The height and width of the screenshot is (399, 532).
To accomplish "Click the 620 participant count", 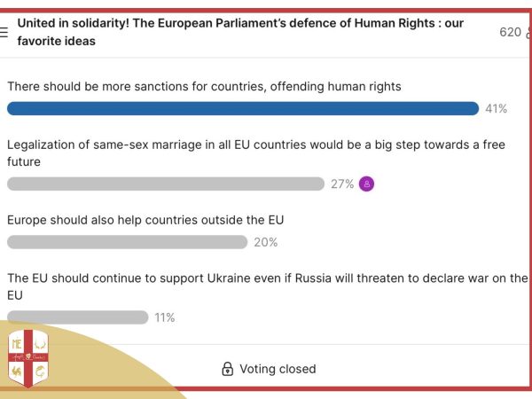I will pyautogui.click(x=510, y=33).
